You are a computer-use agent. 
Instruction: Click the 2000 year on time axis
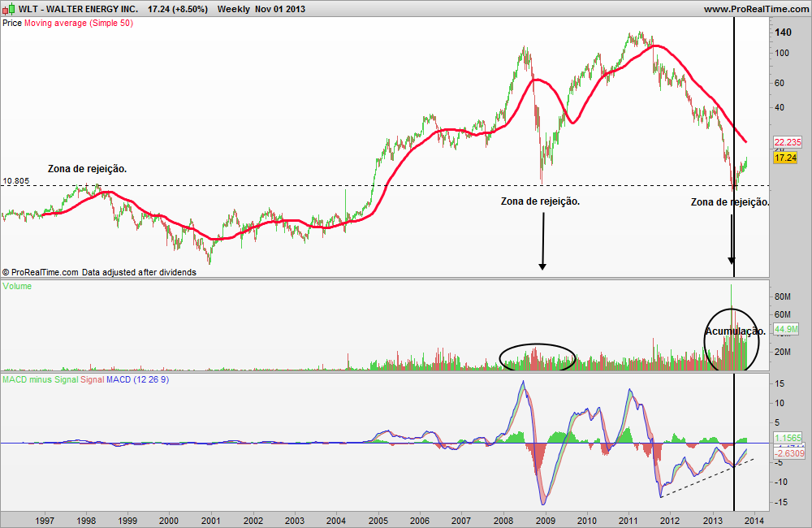pos(169,521)
